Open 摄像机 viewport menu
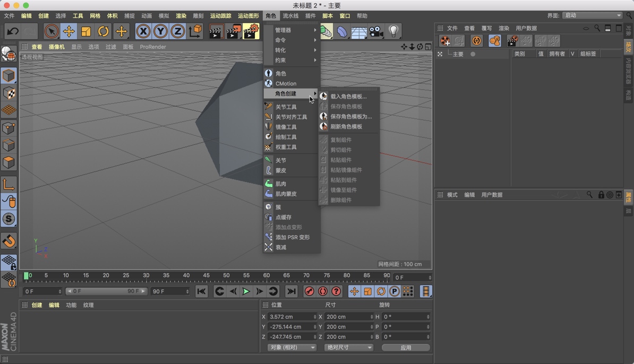Screen dimensions: 634x364 point(57,47)
